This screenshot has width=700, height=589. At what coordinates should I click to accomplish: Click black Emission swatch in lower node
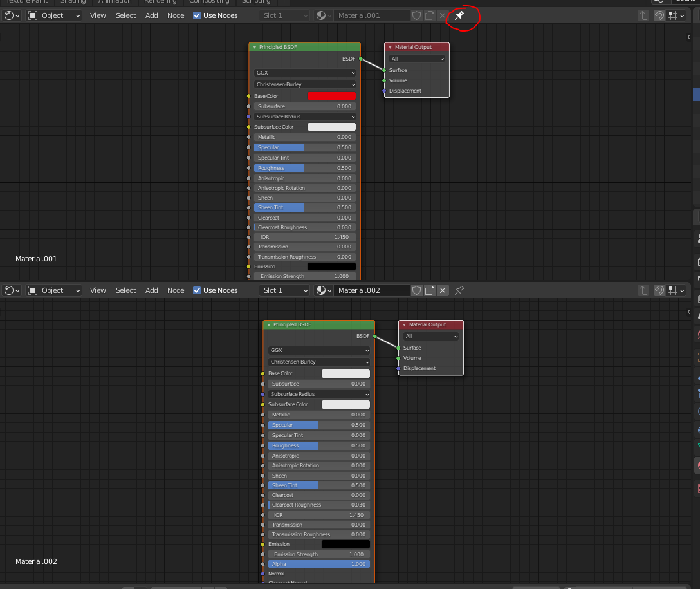tap(346, 545)
